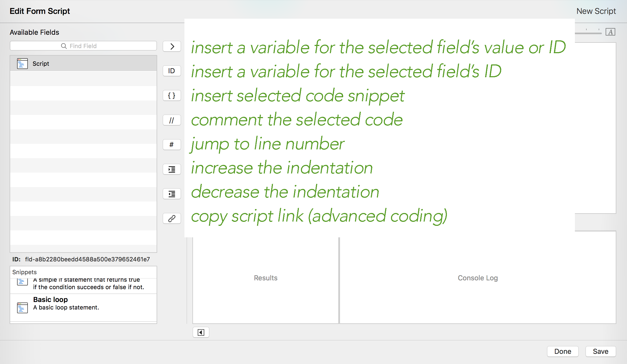
Task: Click the insert field variable arrow button
Action: [172, 46]
